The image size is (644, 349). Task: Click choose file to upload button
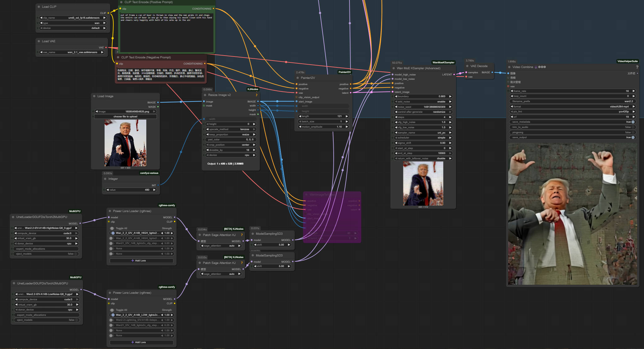pyautogui.click(x=125, y=117)
